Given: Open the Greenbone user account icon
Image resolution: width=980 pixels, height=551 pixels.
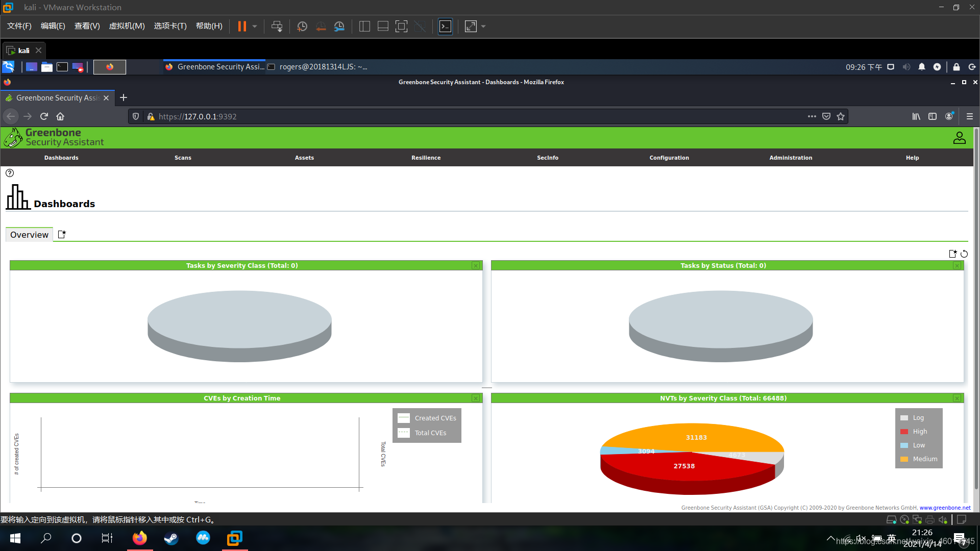Looking at the screenshot, I should 960,138.
